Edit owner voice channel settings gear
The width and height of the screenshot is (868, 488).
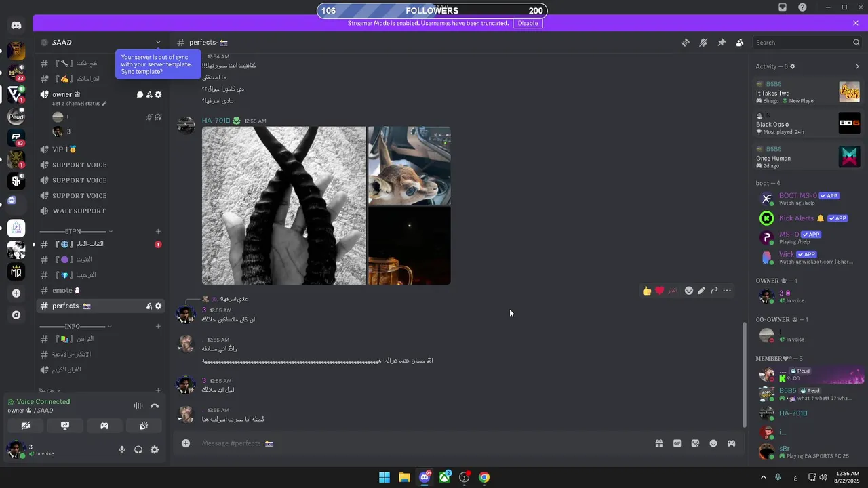pyautogui.click(x=159, y=95)
